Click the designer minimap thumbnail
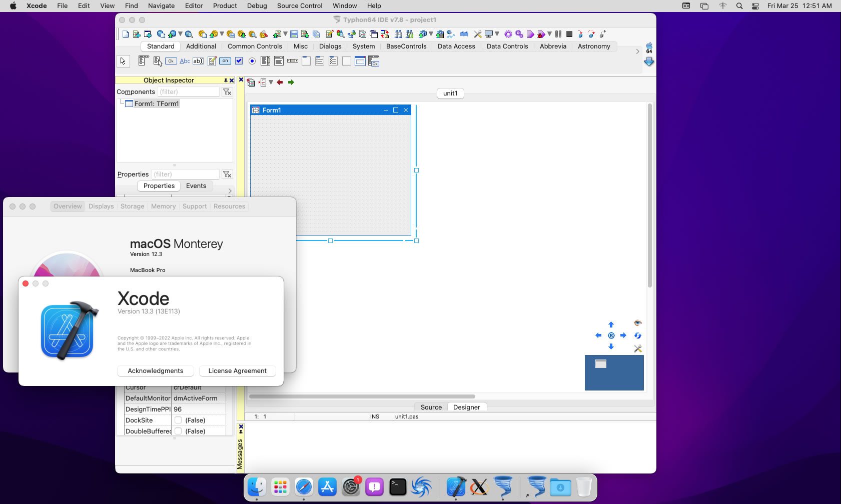 614,373
